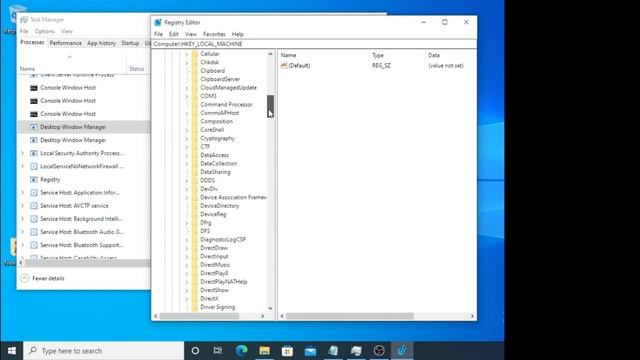Sort Task Manager by the Status column
Viewport: 640px width, 360px height.
137,69
